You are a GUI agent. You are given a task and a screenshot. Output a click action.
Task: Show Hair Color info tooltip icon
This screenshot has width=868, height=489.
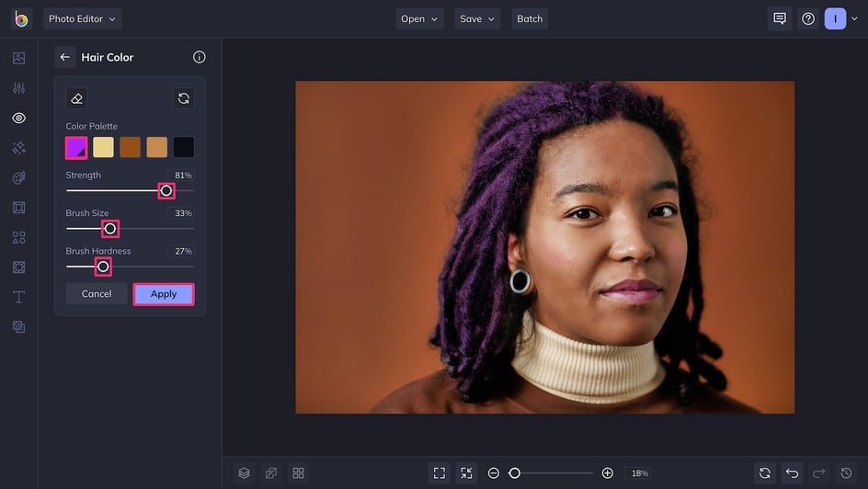coord(200,57)
